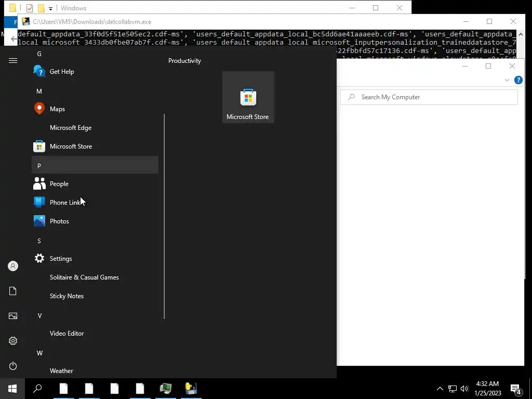532x399 pixels.
Task: Click the delcollabvm.exe title bar icon
Action: (x=26, y=21)
